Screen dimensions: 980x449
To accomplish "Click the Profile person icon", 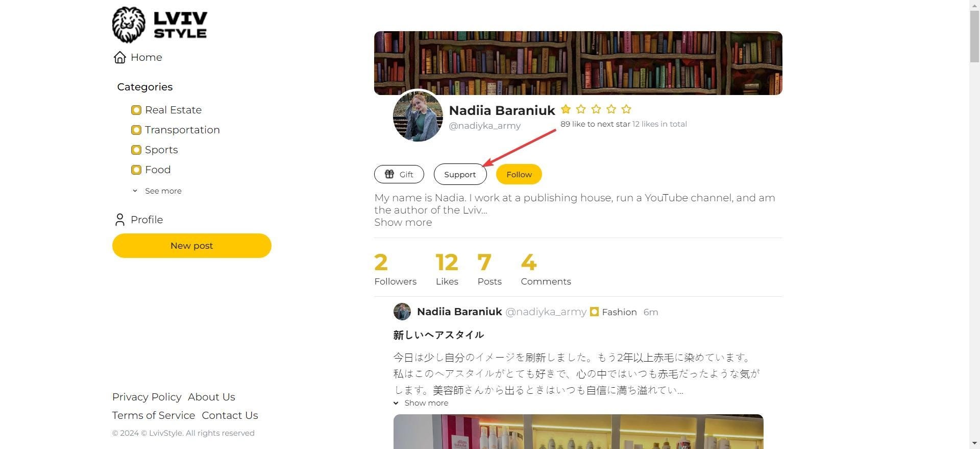I will pyautogui.click(x=120, y=220).
